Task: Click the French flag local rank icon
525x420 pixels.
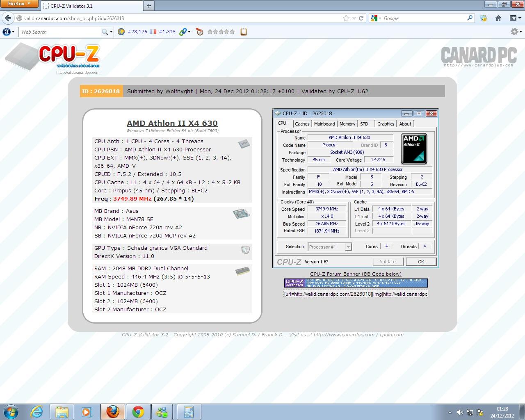Action: click(x=153, y=32)
